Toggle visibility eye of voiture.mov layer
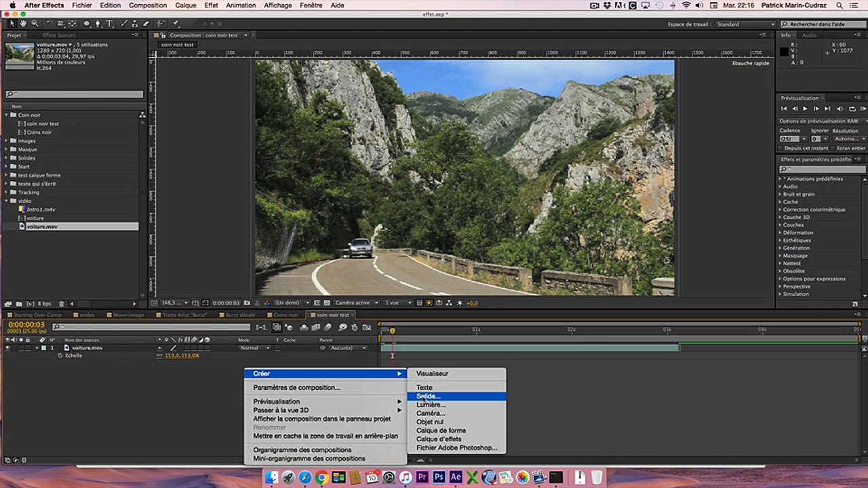868x488 pixels. pos(8,348)
